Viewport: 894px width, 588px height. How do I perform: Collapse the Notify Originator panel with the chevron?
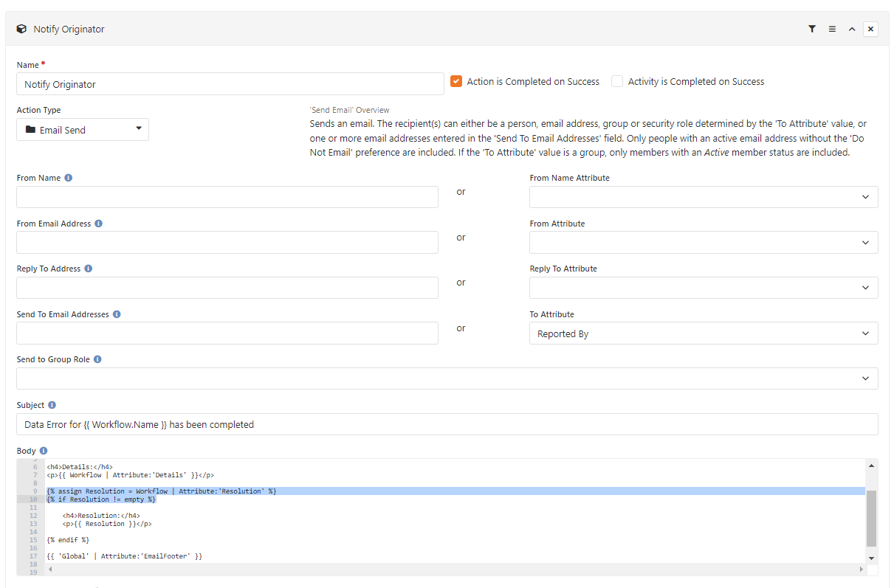(x=851, y=28)
